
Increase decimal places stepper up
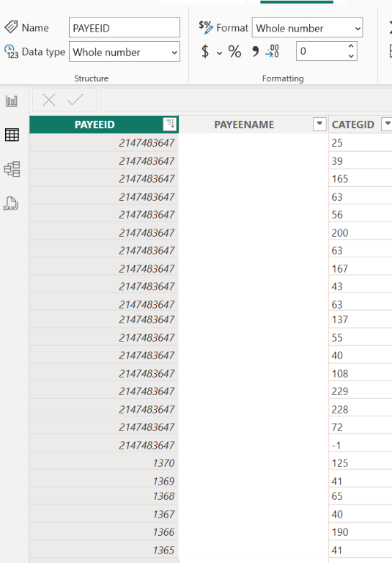pos(351,47)
